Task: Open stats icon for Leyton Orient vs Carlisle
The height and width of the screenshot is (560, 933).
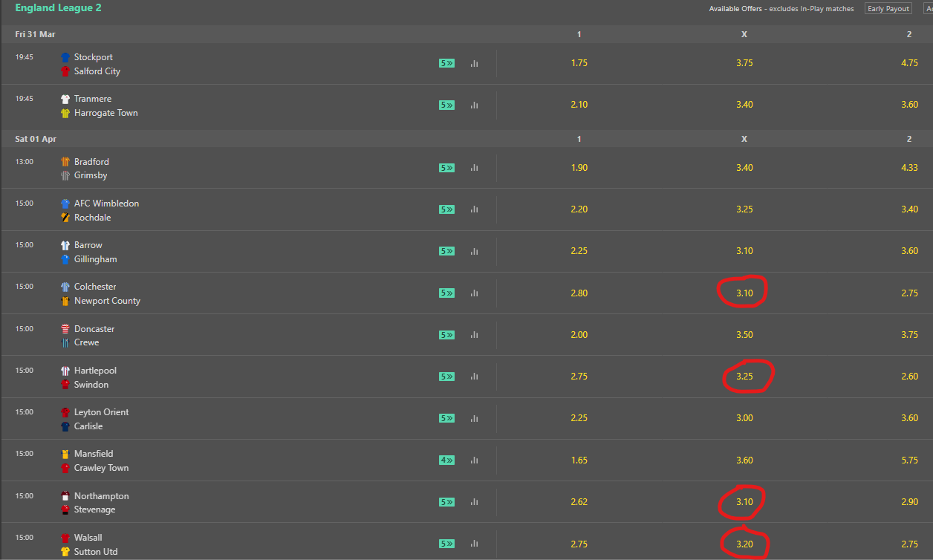Action: click(x=474, y=418)
